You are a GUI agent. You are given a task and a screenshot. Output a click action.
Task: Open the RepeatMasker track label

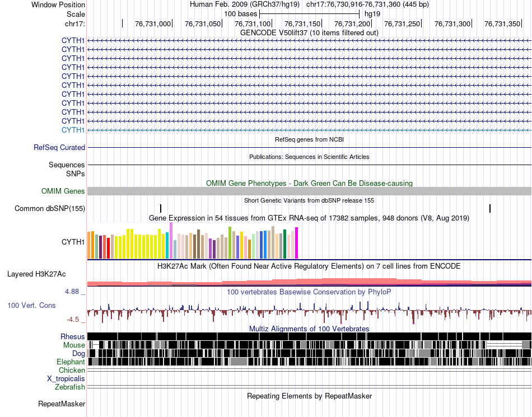[62, 404]
